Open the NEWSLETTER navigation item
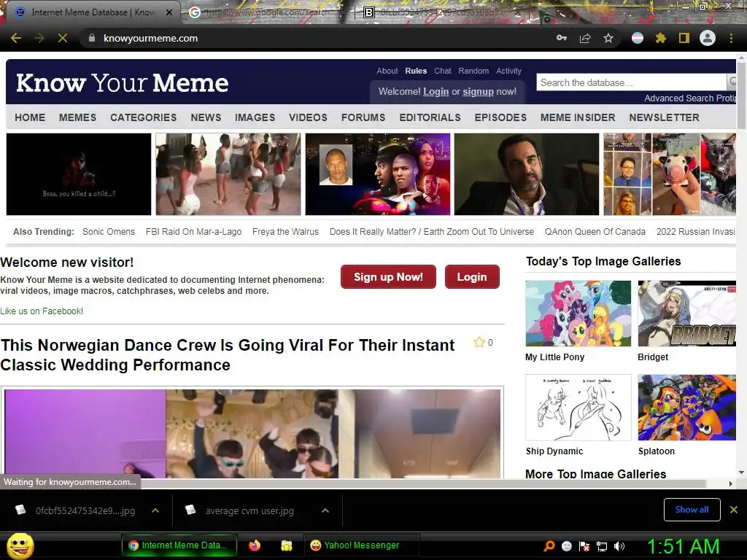This screenshot has width=747, height=560. (664, 117)
